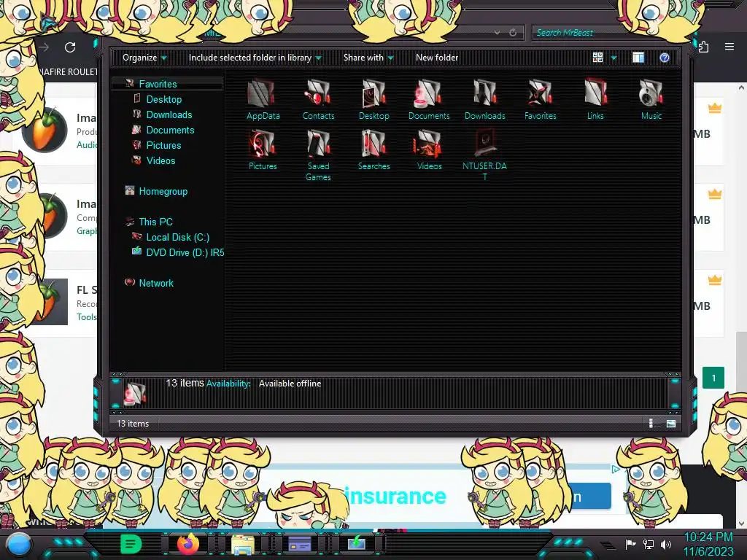Image resolution: width=747 pixels, height=560 pixels.
Task: Click browser reload button behind Explorer
Action: point(70,47)
